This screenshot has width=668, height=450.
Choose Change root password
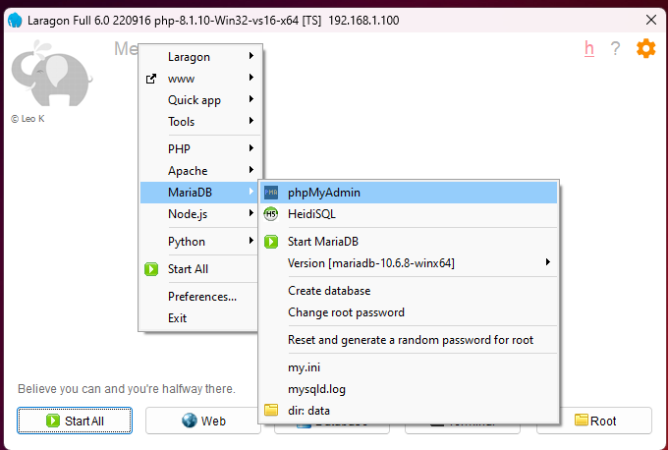click(x=408, y=312)
